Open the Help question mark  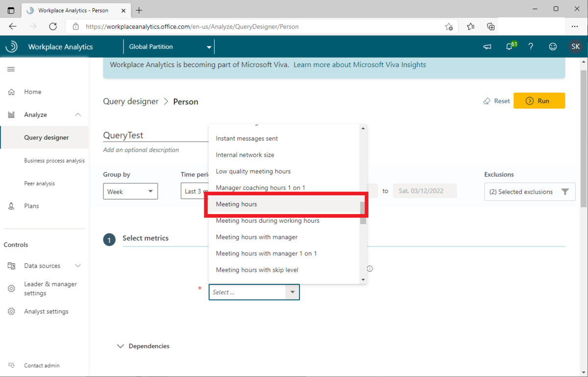click(531, 47)
